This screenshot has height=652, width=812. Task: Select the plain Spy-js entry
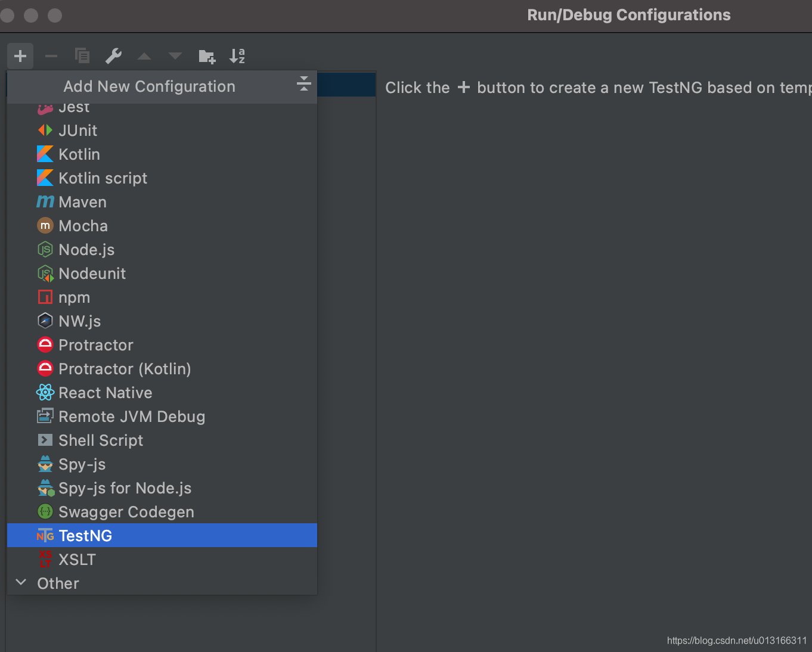[162, 464]
